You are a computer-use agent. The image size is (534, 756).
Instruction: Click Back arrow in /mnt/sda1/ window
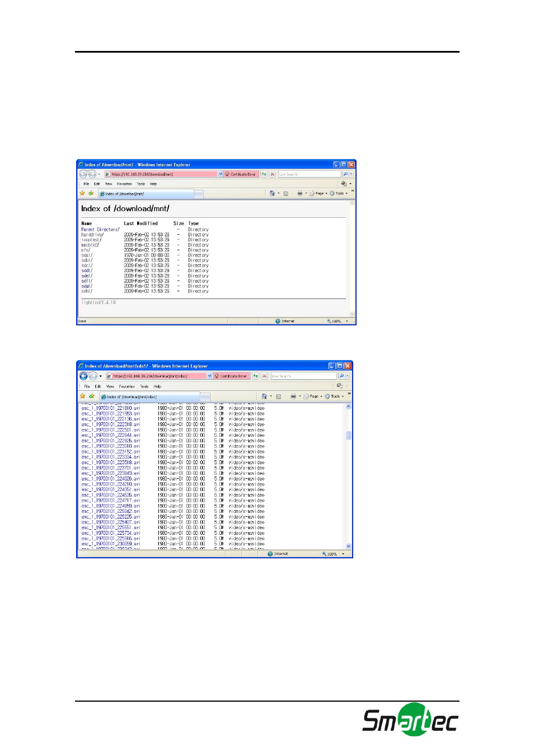(83, 376)
